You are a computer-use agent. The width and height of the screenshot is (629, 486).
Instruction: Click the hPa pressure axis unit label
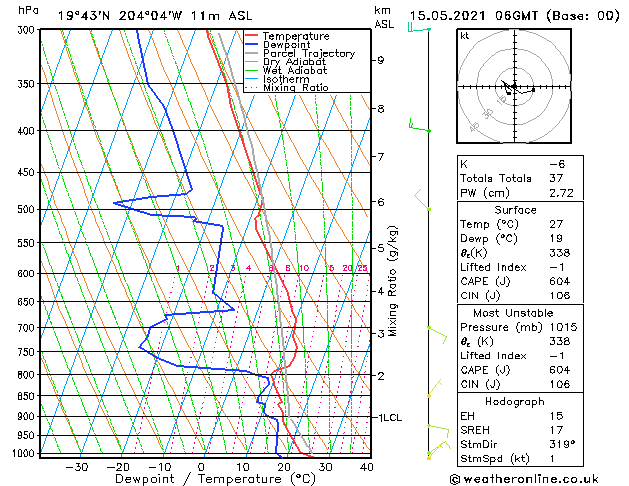(x=28, y=10)
